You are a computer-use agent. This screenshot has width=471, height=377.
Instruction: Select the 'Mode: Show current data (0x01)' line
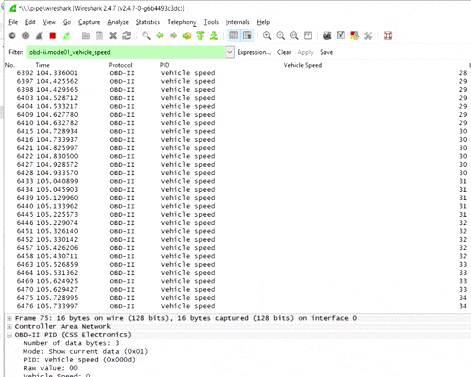pos(85,351)
